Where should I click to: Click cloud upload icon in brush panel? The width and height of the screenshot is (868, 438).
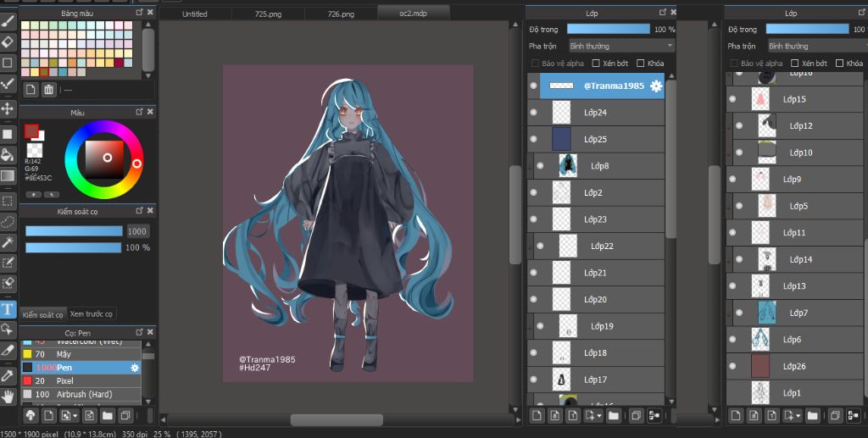[x=31, y=415]
